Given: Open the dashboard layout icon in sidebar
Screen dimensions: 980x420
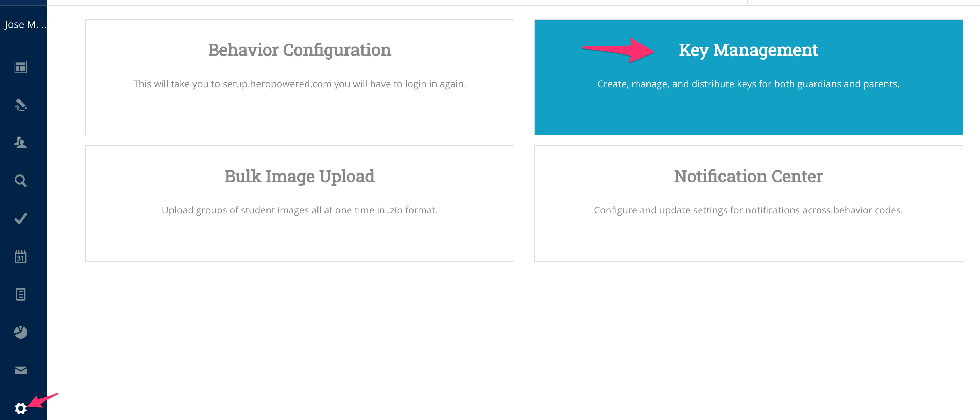Looking at the screenshot, I should click(21, 67).
